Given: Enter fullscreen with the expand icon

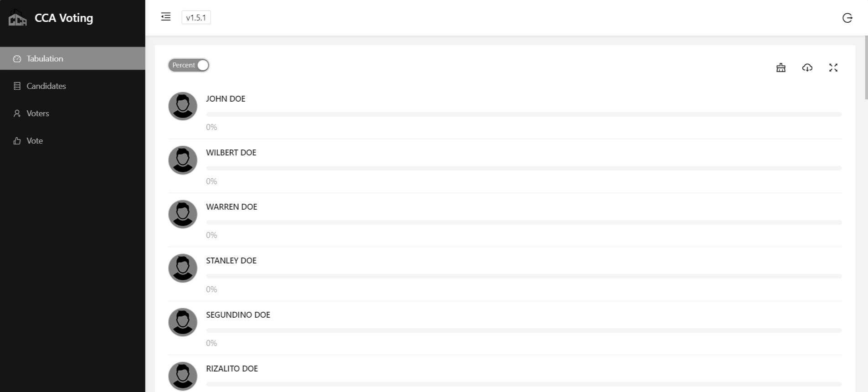Looking at the screenshot, I should point(833,67).
